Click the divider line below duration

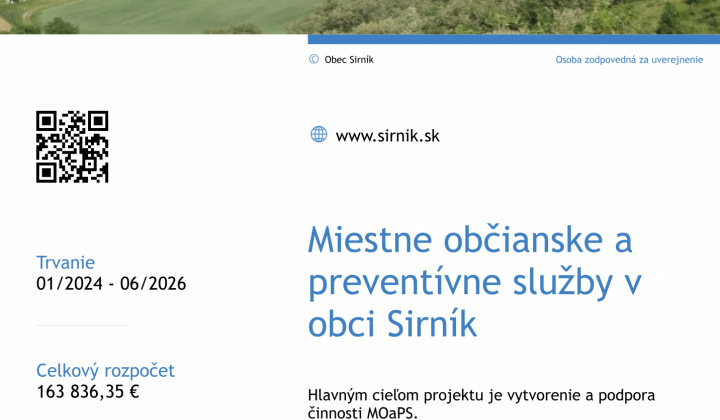pyautogui.click(x=82, y=325)
